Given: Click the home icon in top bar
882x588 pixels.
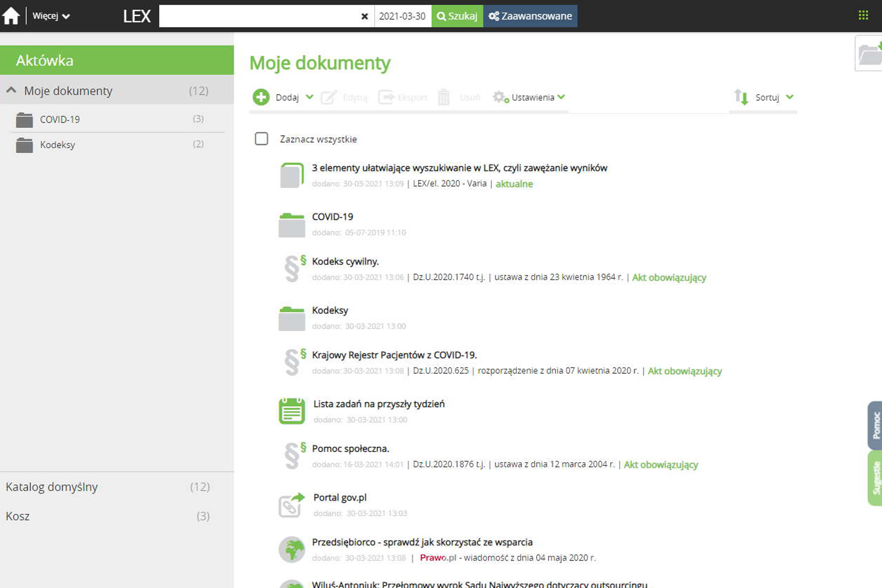Looking at the screenshot, I should [11, 16].
